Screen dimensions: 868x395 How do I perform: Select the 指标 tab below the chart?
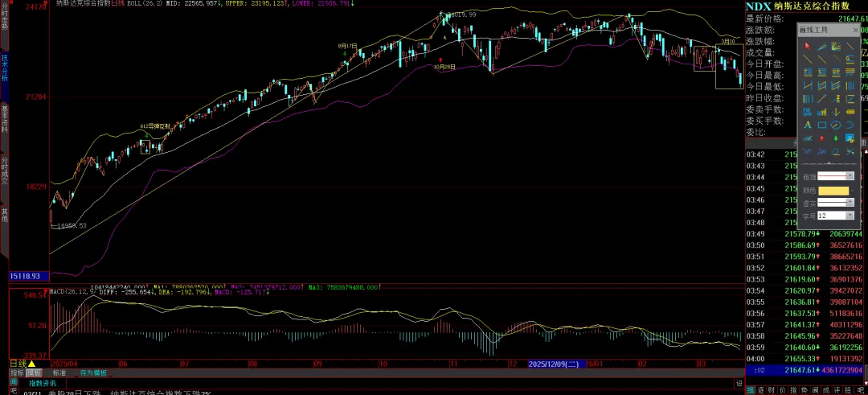pos(17,373)
